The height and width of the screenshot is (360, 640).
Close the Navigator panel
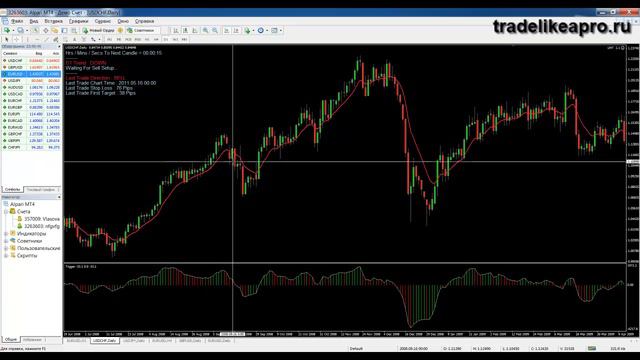59,197
